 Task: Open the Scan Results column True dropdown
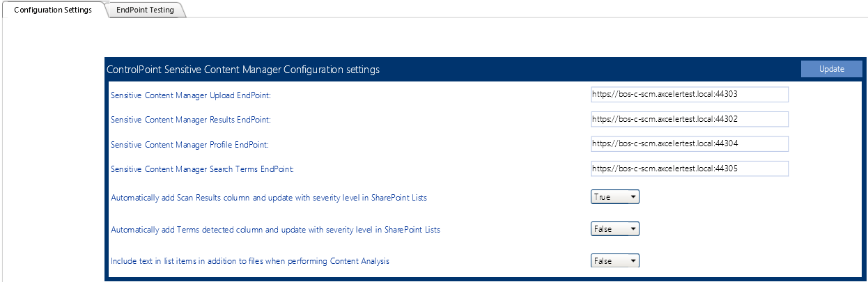pyautogui.click(x=614, y=197)
